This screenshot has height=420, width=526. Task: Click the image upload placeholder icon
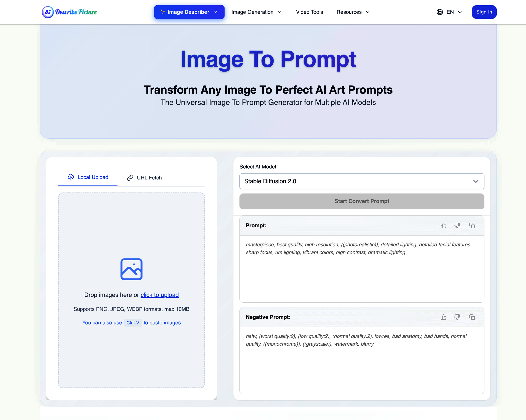pos(131,269)
